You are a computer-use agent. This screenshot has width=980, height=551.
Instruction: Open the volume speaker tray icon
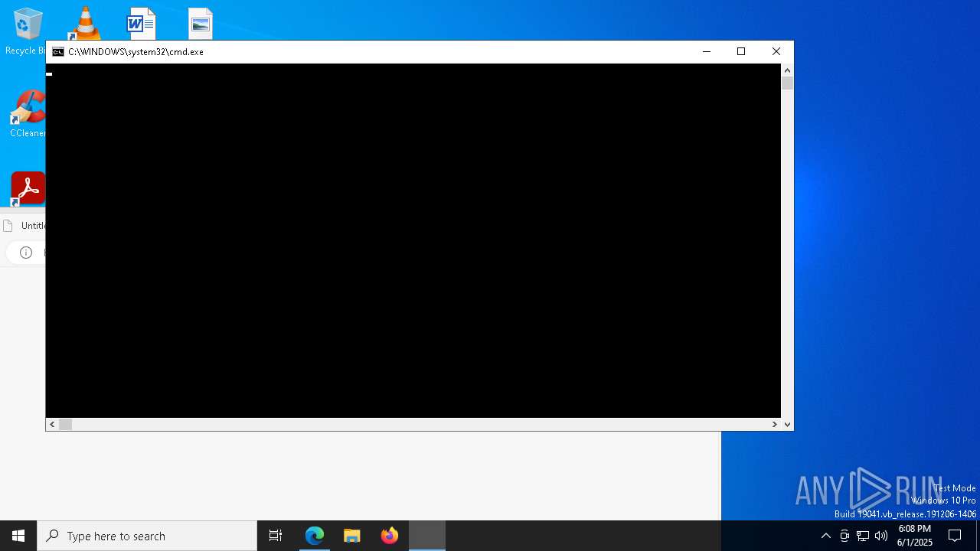pos(881,536)
